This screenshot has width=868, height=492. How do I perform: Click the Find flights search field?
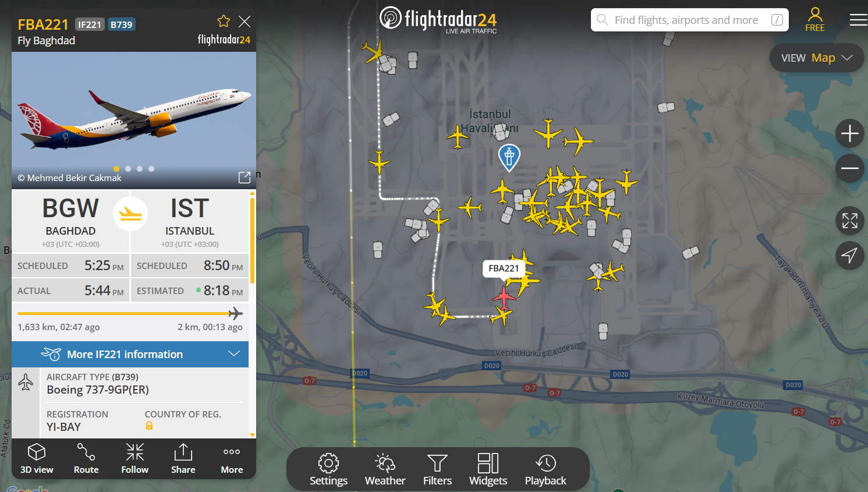[690, 20]
